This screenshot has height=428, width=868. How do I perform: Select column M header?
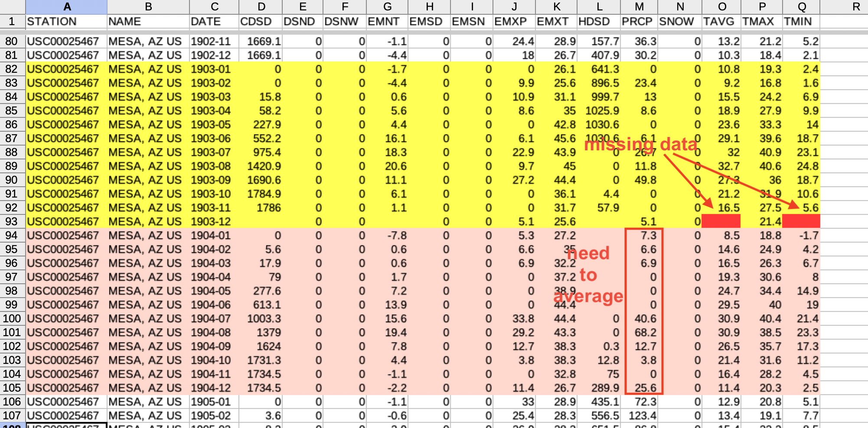point(639,6)
